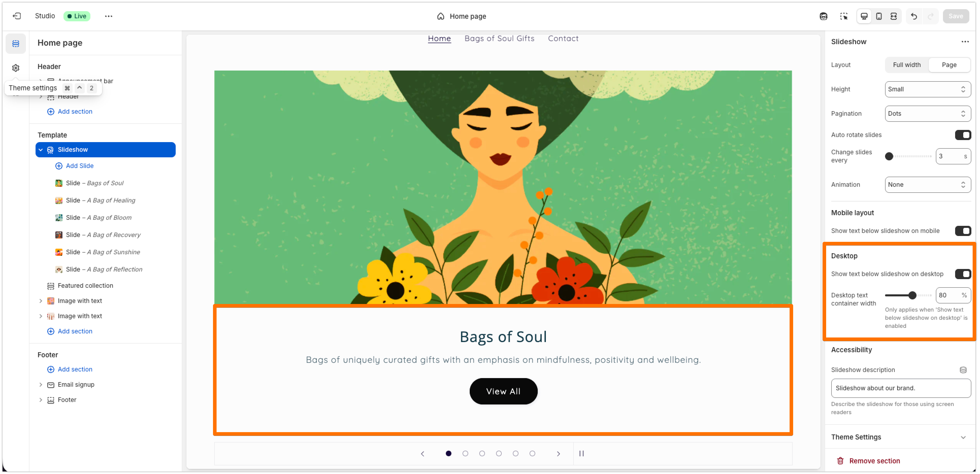Select the Full width layout option
This screenshot has width=980, height=474.
907,65
